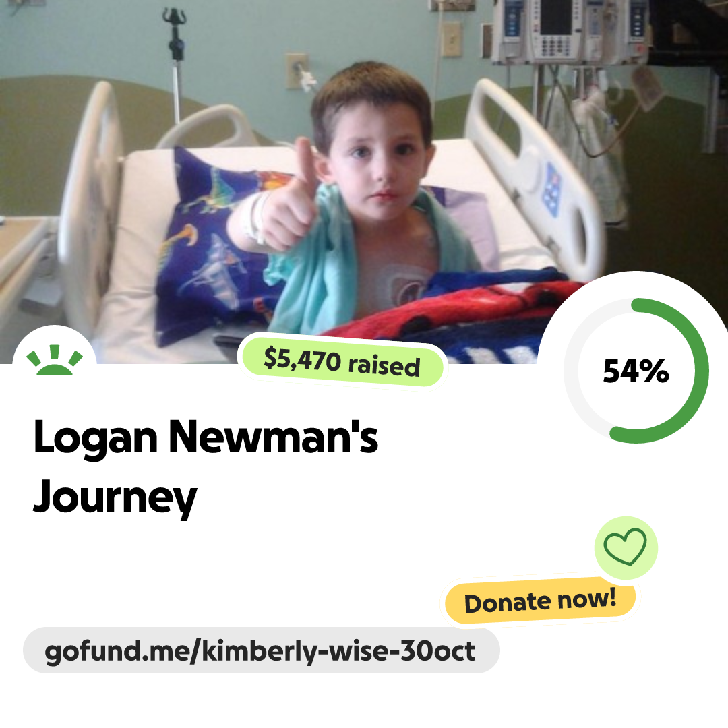The image size is (728, 728).
Task: Click the 54% percentage text
Action: [x=636, y=371]
